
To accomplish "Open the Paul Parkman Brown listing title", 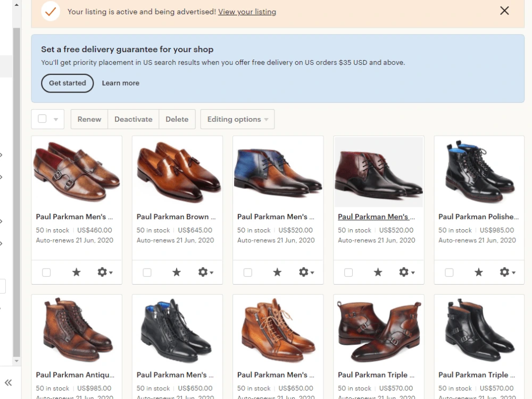I will (x=176, y=217).
